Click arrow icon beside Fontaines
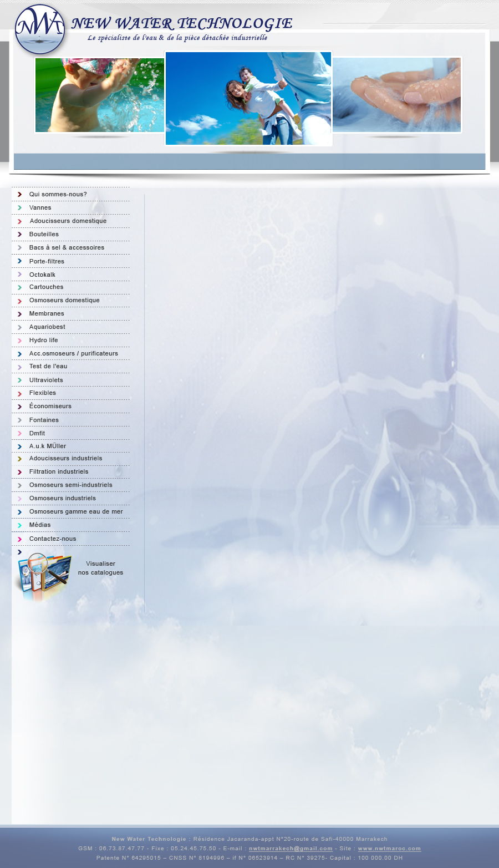This screenshot has width=499, height=868. point(19,420)
